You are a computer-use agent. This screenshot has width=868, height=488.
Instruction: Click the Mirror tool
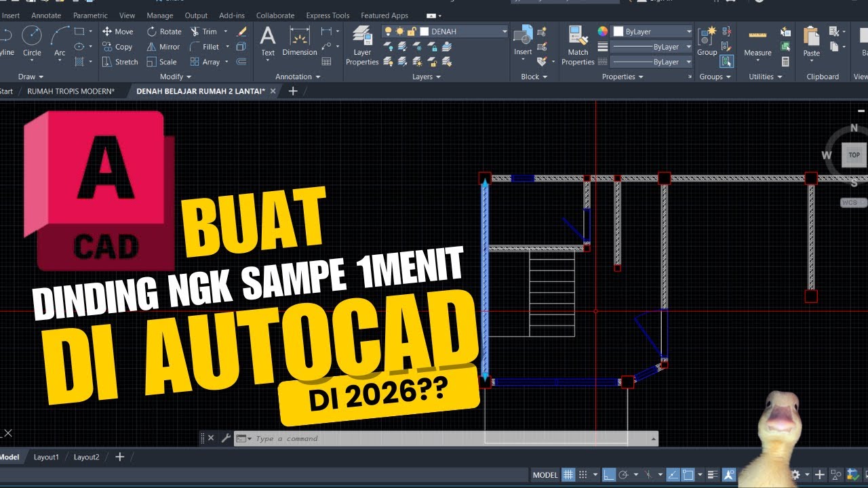tap(163, 47)
